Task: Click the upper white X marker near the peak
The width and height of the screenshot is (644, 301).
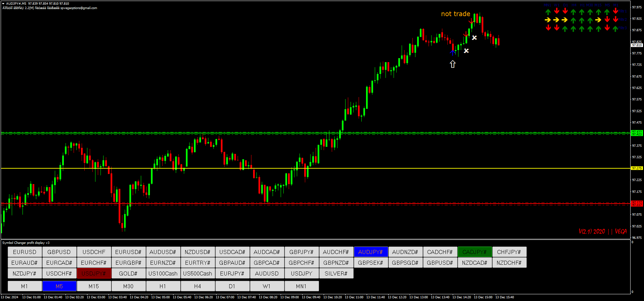Action: click(x=474, y=38)
